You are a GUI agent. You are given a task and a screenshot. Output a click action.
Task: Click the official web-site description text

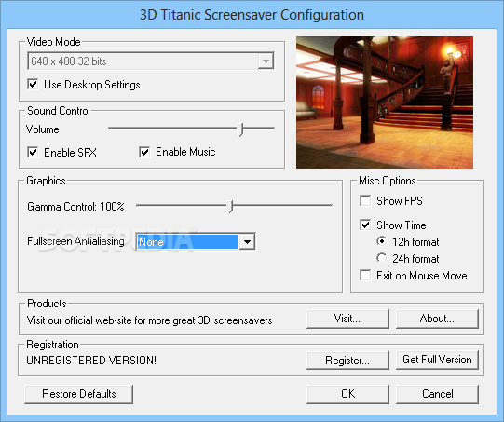coord(149,320)
